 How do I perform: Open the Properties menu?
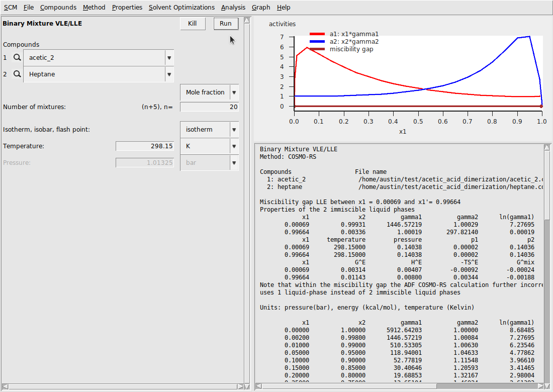[127, 8]
